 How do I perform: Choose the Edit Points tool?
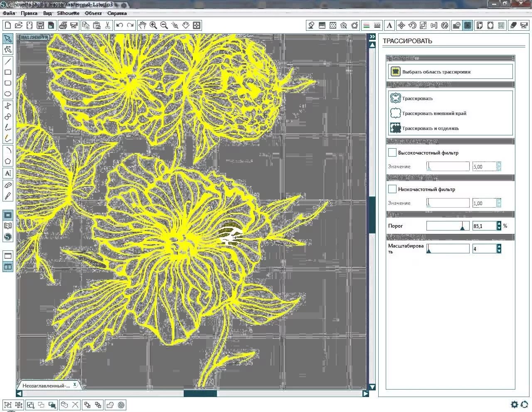[x=8, y=50]
